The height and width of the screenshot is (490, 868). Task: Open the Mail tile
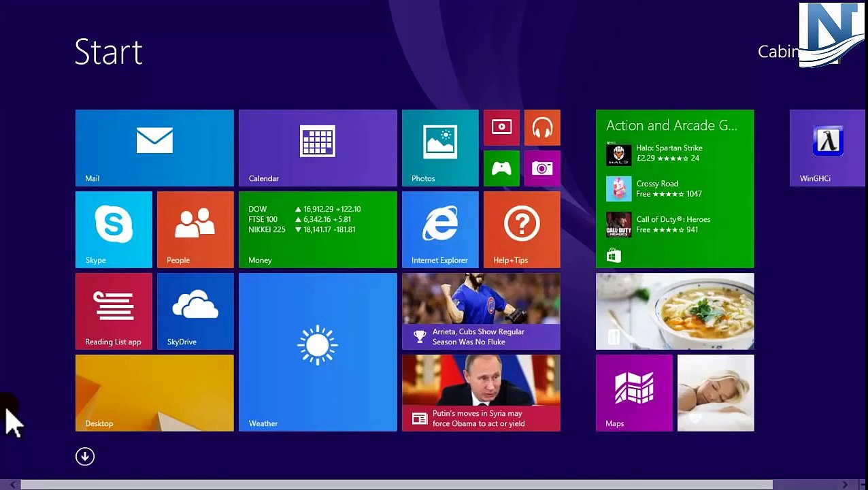[x=154, y=148]
